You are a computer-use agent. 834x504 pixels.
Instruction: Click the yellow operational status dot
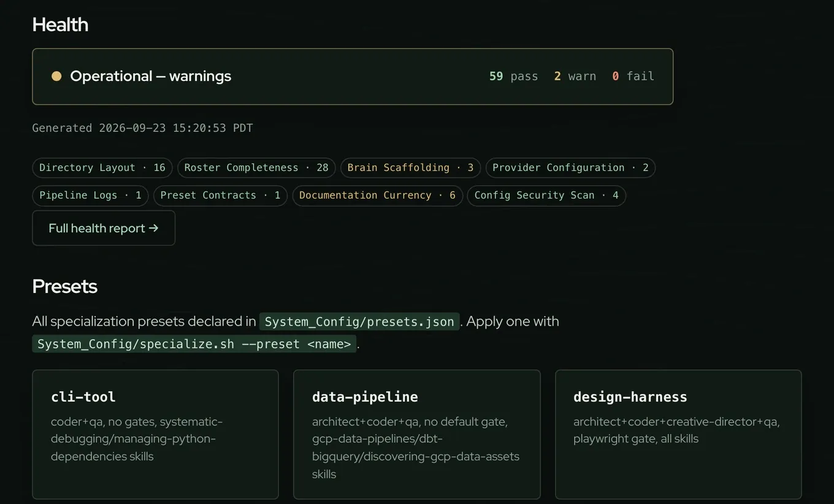(x=56, y=76)
